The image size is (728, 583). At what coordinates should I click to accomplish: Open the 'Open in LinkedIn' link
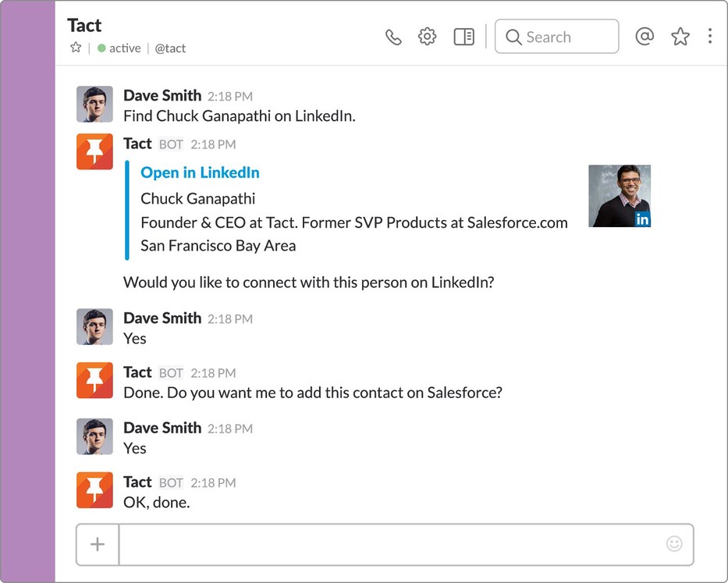pyautogui.click(x=200, y=172)
